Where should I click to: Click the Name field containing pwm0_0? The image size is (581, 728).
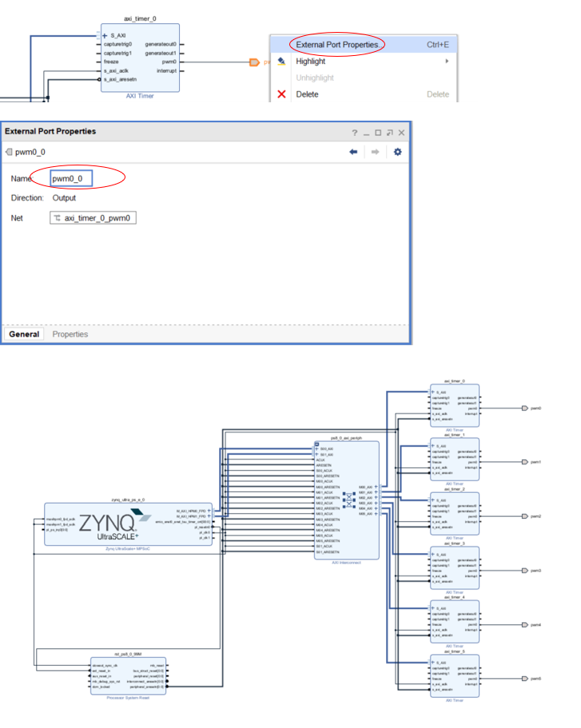coord(72,178)
